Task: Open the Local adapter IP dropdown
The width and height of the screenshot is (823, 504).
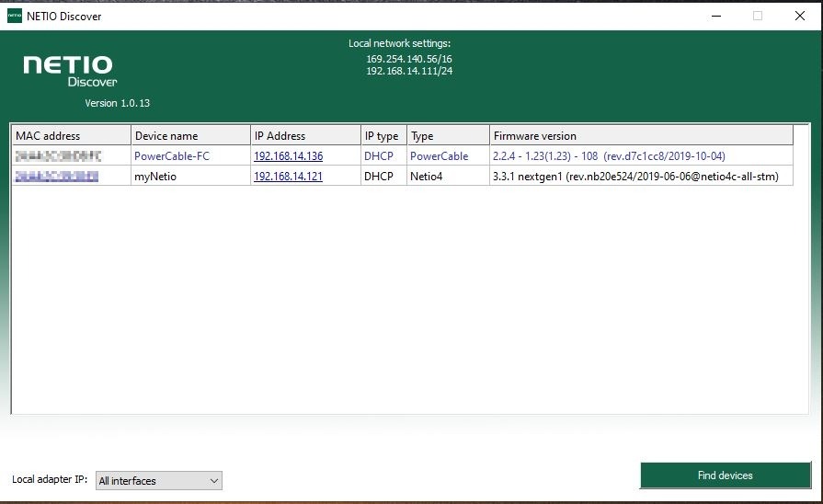Action: tap(158, 480)
